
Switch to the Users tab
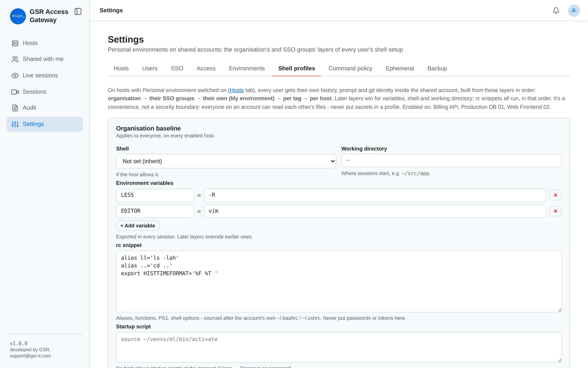(150, 68)
